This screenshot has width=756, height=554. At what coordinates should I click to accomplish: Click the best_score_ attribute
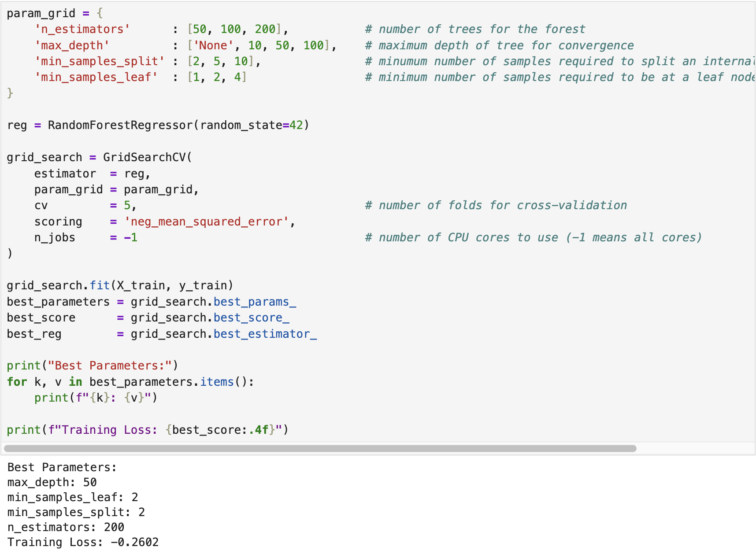point(251,318)
